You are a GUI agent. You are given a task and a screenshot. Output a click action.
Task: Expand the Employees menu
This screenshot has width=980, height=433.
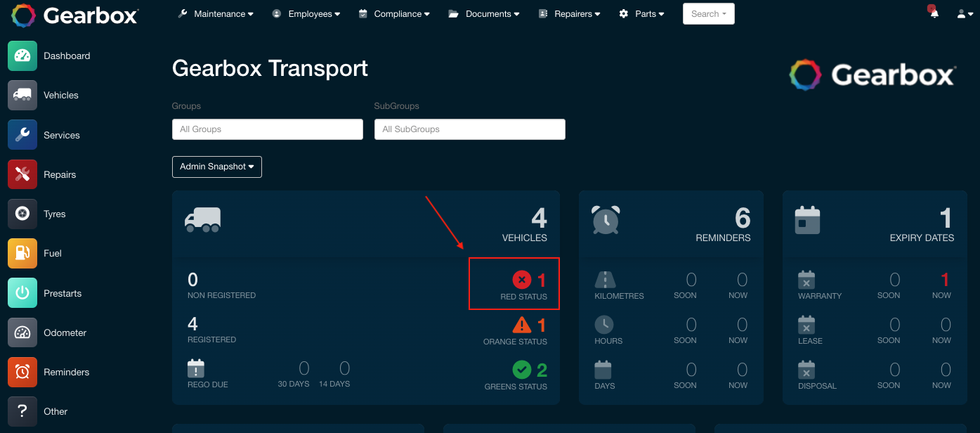(306, 14)
